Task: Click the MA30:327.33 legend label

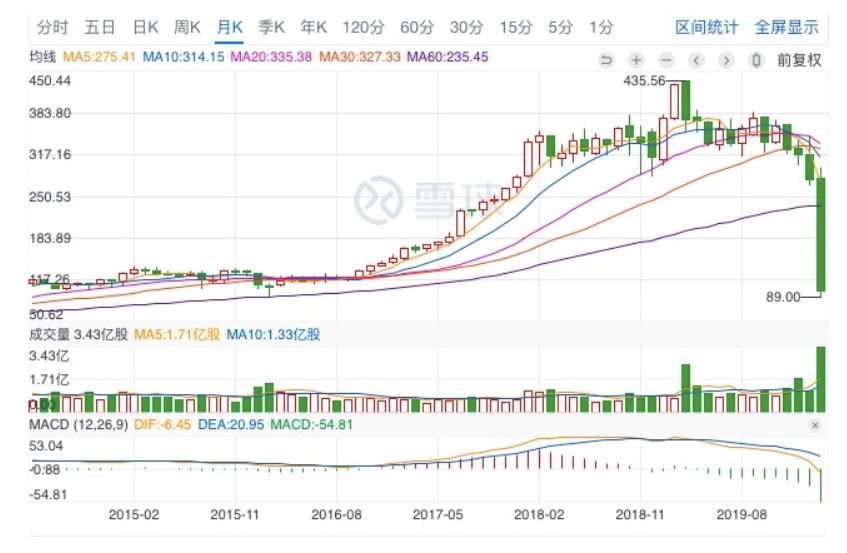Action: 360,57
